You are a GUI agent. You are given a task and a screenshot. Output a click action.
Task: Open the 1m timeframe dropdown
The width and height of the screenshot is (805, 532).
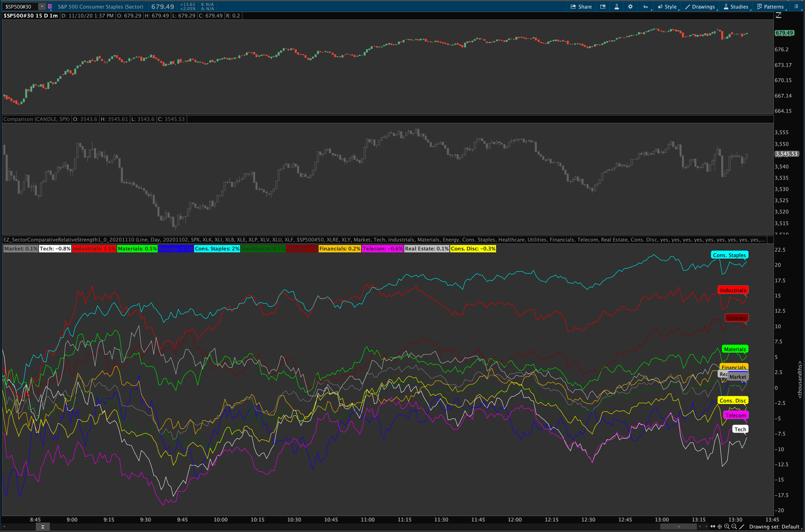point(645,6)
